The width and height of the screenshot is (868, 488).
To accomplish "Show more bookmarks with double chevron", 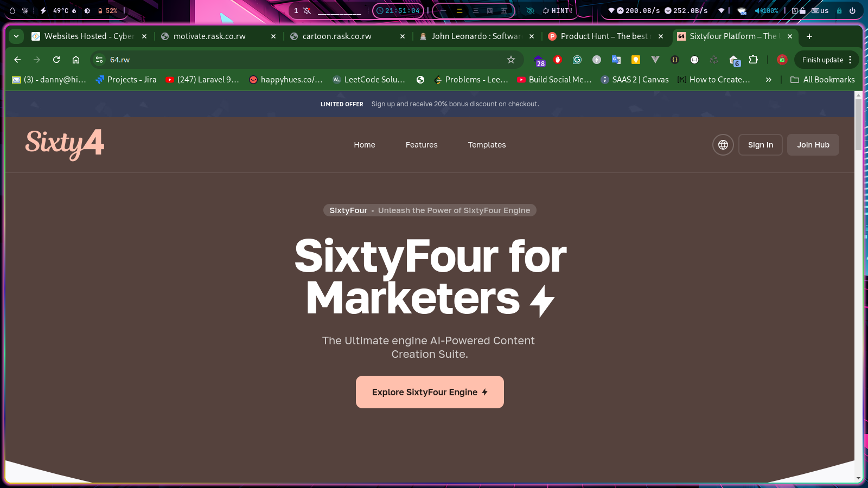I will click(768, 80).
